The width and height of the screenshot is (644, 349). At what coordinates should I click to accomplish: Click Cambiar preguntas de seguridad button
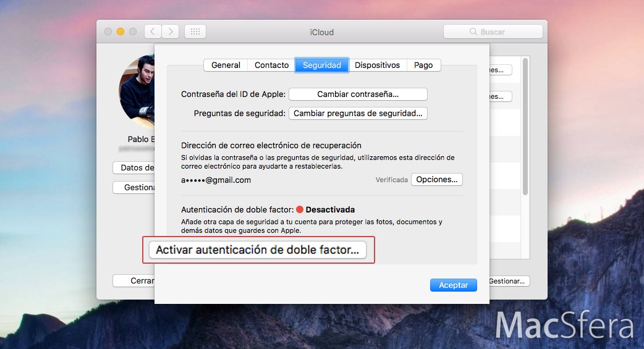[x=358, y=113]
